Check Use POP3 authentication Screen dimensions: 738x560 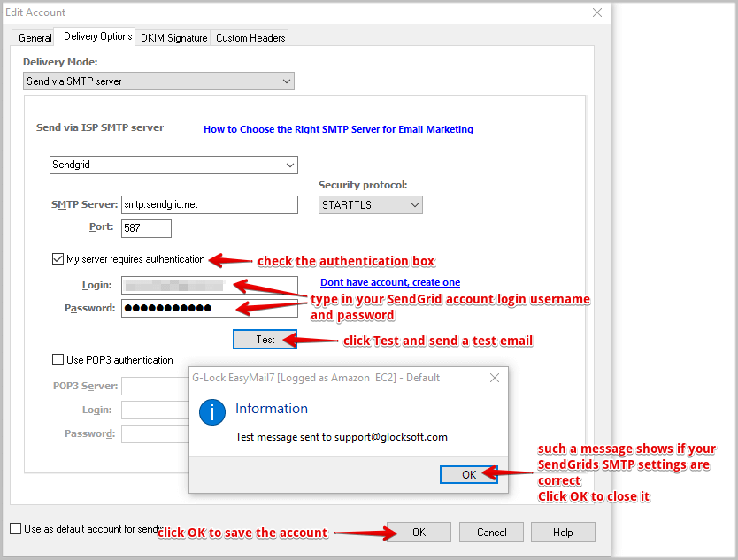(x=58, y=360)
